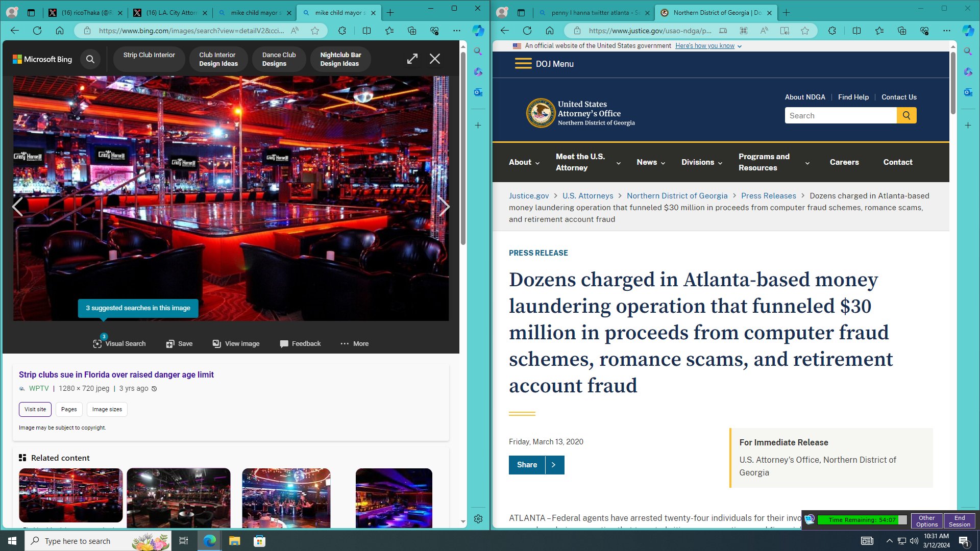The image size is (980, 551).
Task: Click the DOJ seal logo
Action: click(x=541, y=113)
